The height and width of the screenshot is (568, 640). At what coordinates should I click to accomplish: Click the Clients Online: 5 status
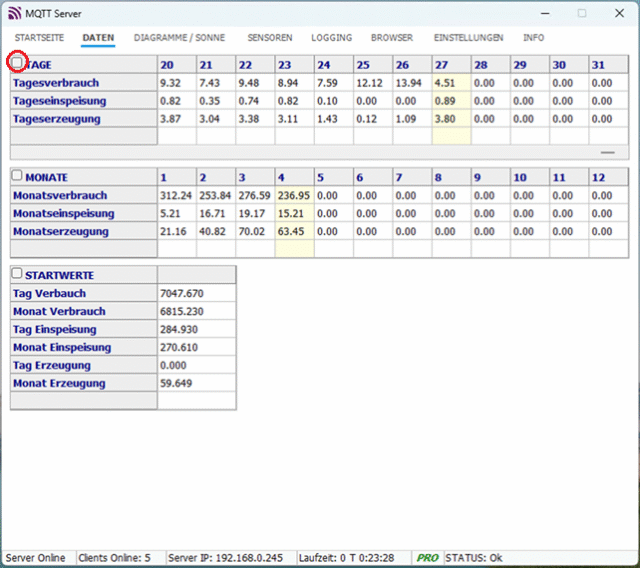[x=114, y=558]
